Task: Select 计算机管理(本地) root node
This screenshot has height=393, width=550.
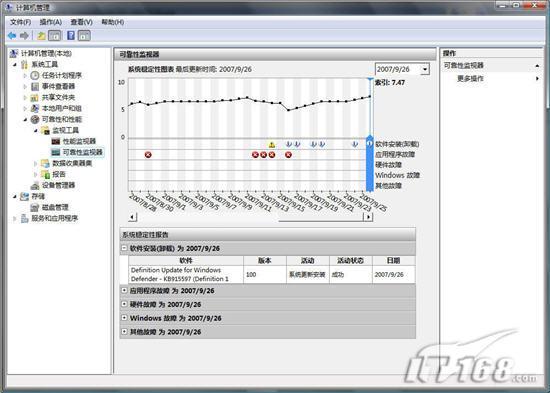Action: point(46,53)
